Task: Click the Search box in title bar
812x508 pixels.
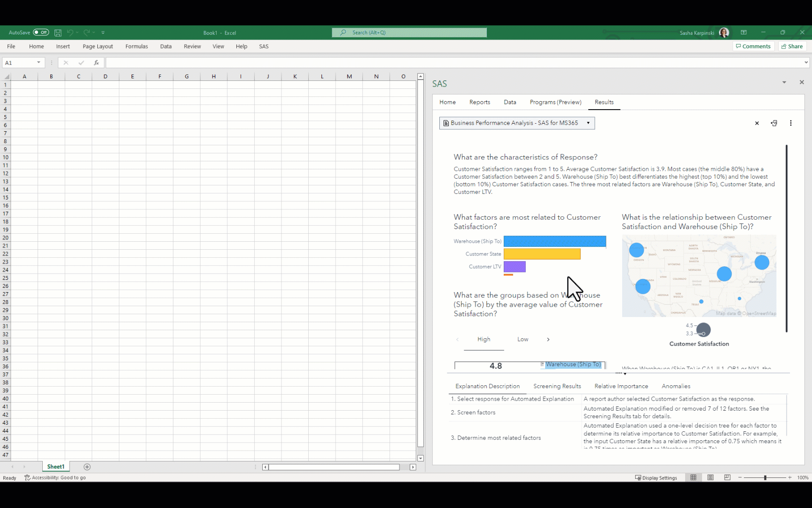Action: pos(409,32)
